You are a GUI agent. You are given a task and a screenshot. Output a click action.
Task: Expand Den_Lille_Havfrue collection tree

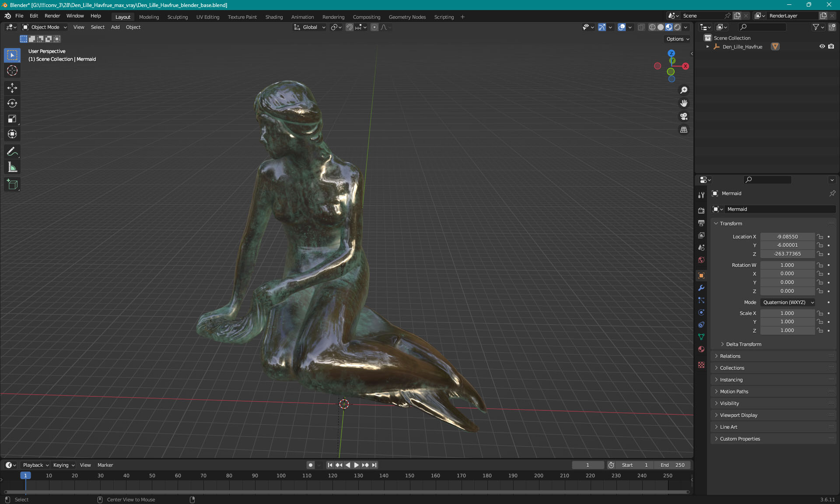pos(707,46)
